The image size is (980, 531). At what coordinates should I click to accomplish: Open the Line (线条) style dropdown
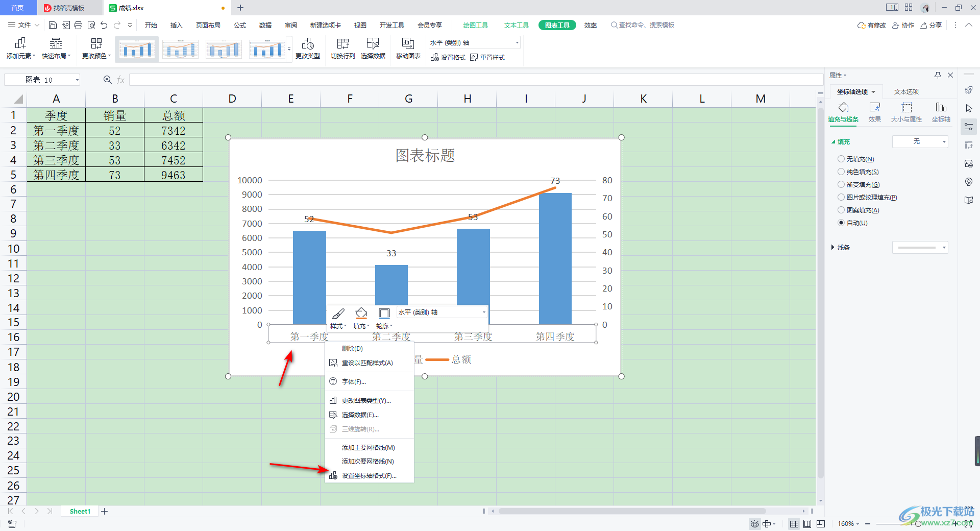[x=920, y=248]
